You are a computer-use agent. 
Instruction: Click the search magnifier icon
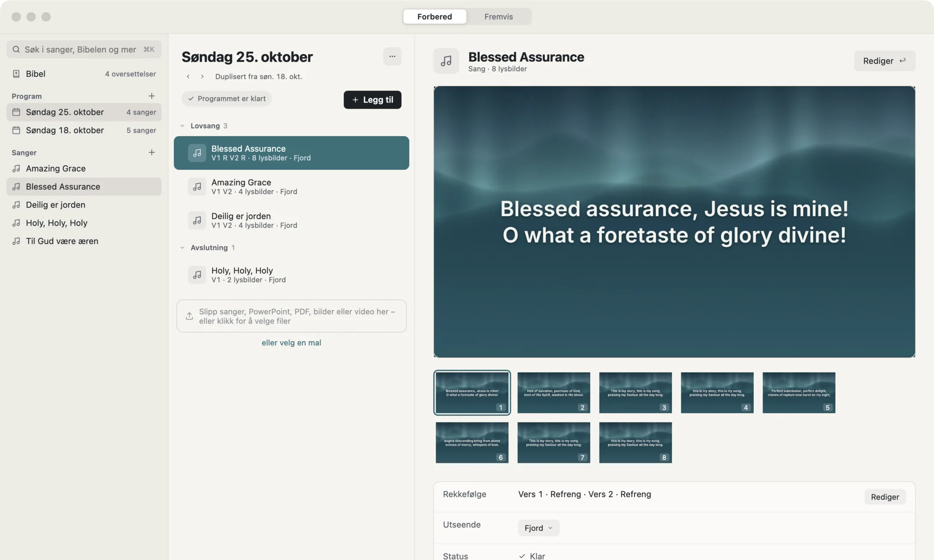(16, 49)
